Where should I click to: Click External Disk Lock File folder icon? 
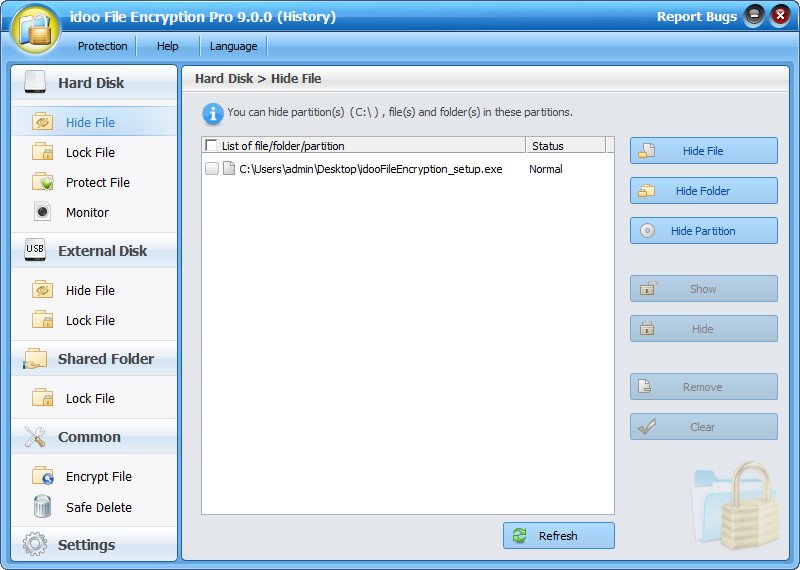tap(42, 320)
